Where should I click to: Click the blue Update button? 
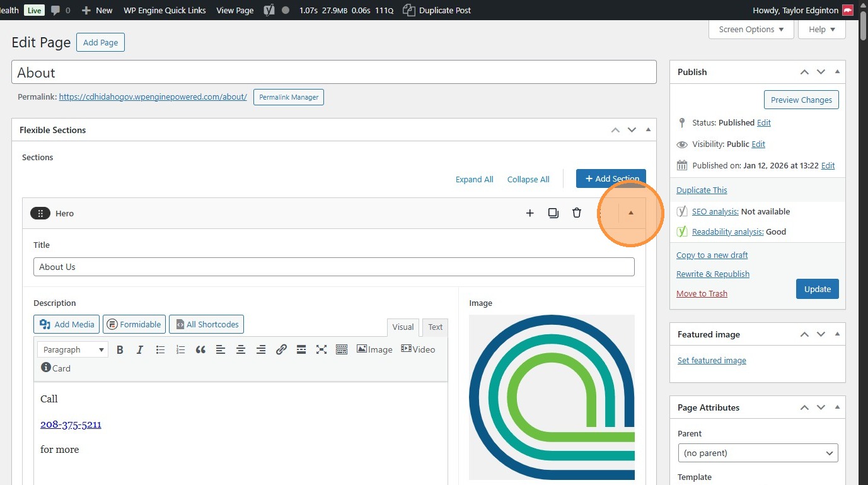(x=817, y=289)
